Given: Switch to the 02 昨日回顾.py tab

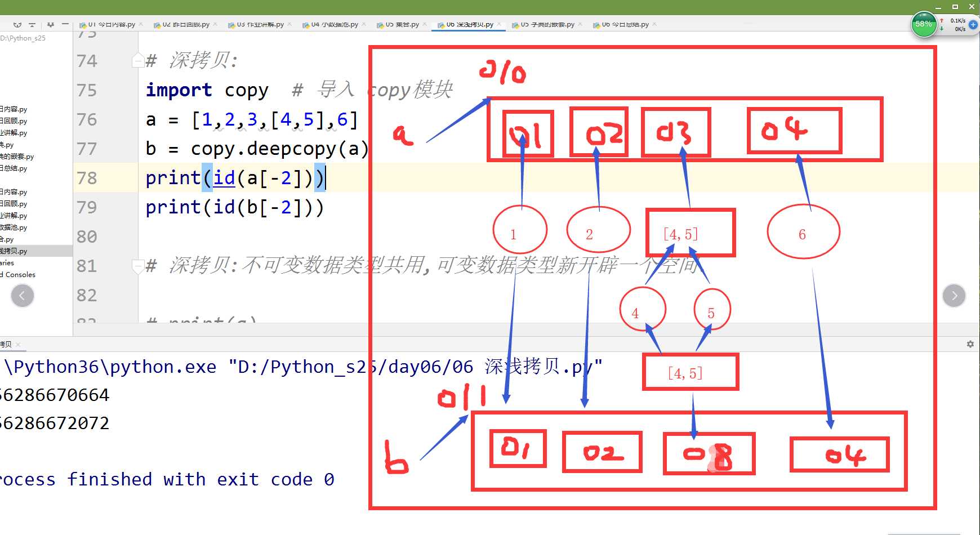Looking at the screenshot, I should [x=186, y=24].
